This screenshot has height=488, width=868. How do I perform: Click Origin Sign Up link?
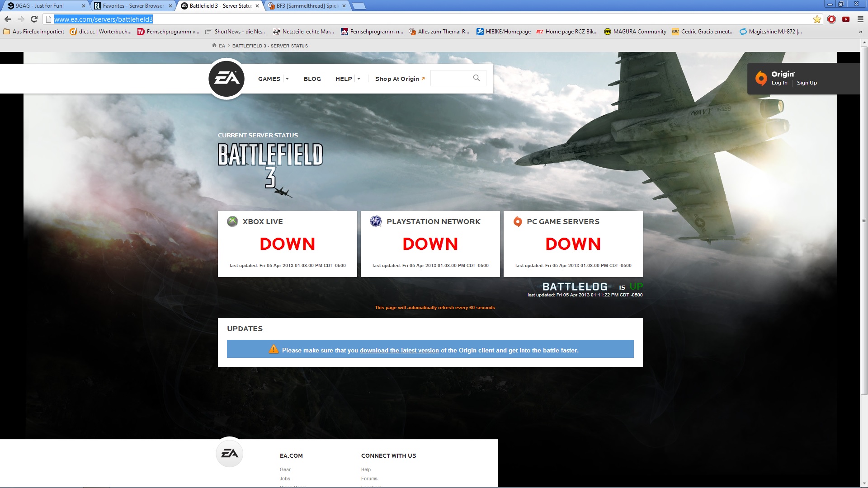point(807,83)
